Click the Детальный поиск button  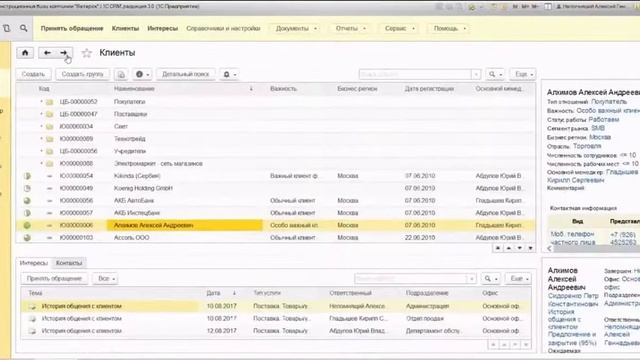click(186, 74)
